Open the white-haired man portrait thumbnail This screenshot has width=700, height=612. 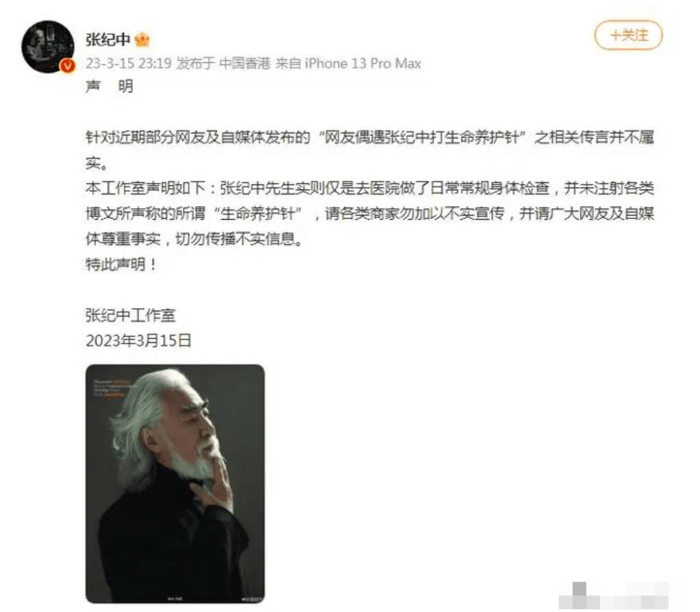175,484
